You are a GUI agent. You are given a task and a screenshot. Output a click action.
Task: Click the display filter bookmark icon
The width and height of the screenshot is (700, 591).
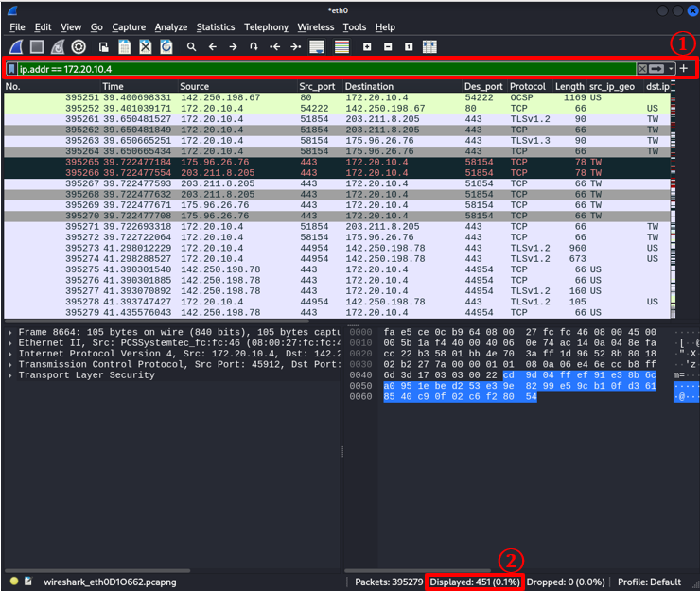coord(11,69)
